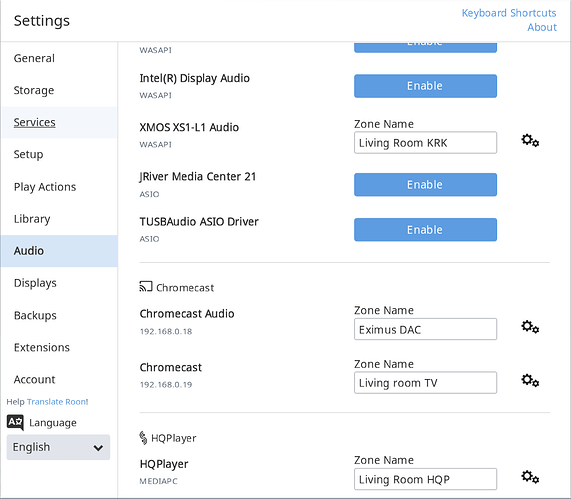Open the English language dropdown
This screenshot has width=571, height=499.
click(x=58, y=447)
